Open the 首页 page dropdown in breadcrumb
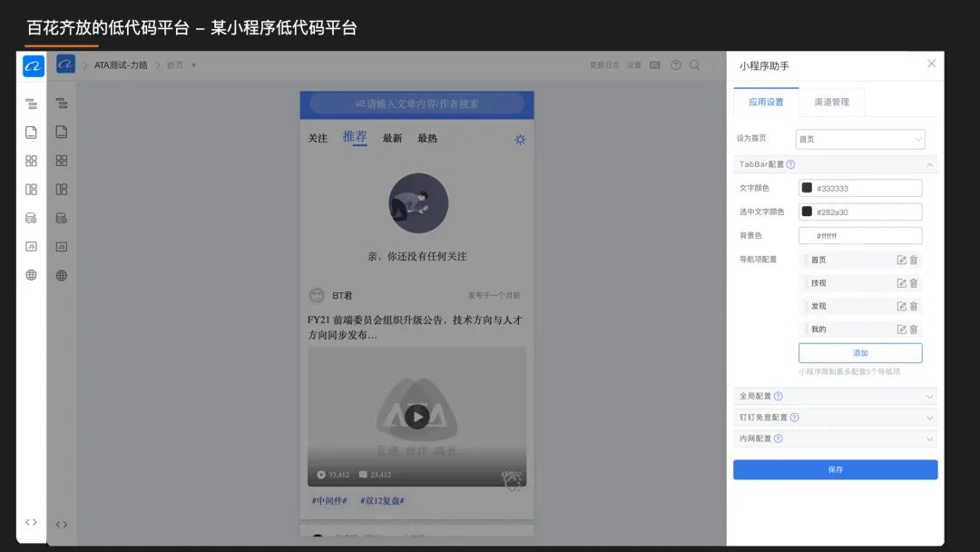Viewport: 980px width, 552px height. pos(194,65)
